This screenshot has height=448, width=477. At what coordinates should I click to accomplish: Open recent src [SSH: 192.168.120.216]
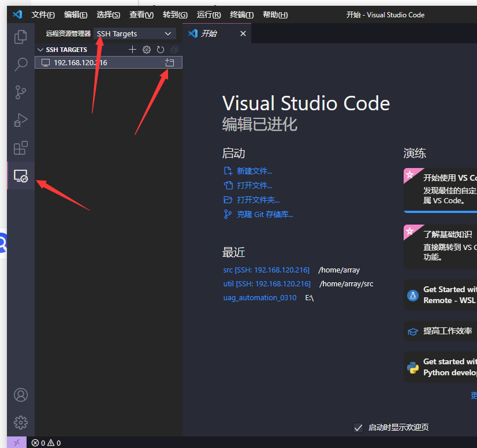click(266, 270)
